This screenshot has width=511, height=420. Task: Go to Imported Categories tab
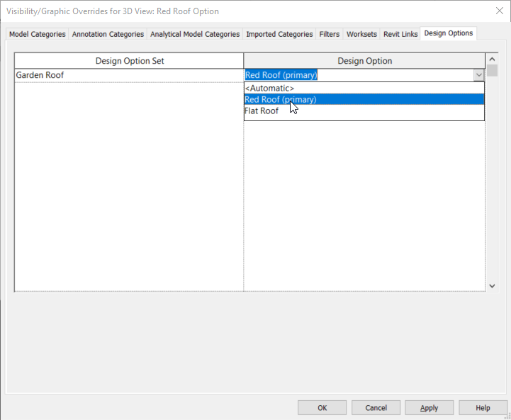click(279, 34)
